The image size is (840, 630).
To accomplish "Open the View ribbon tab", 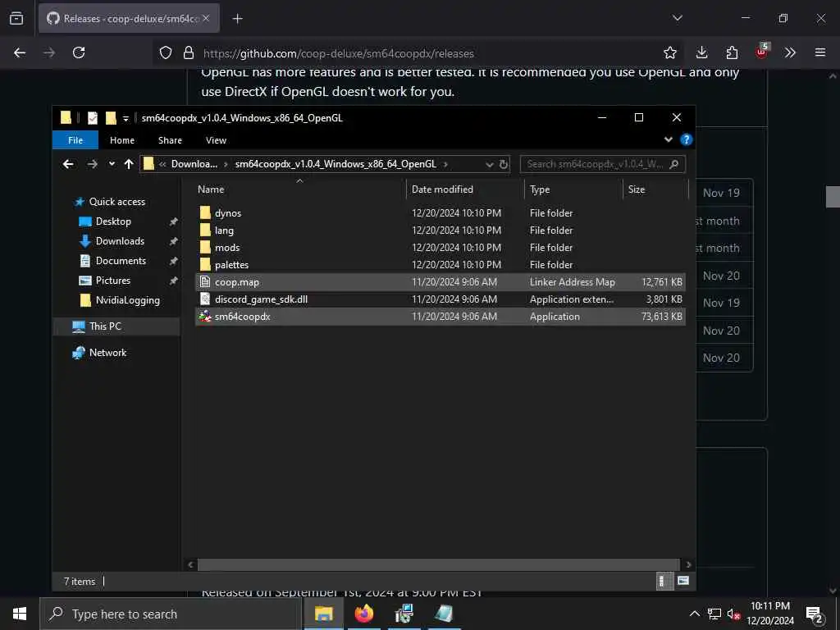I will (216, 140).
